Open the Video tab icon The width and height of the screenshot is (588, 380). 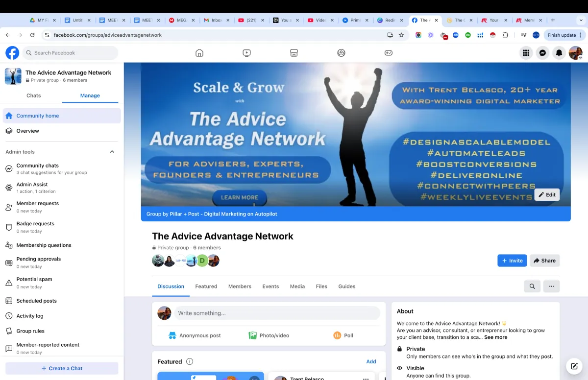point(246,53)
